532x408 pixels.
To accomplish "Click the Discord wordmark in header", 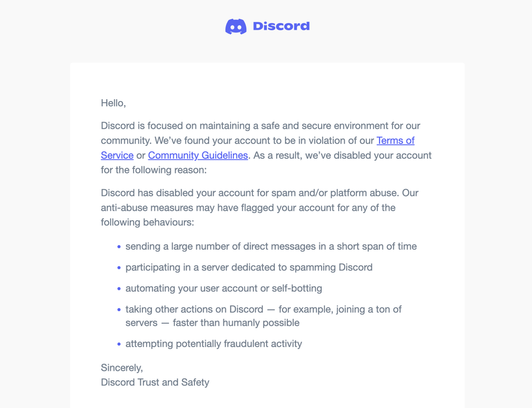I will coord(281,26).
